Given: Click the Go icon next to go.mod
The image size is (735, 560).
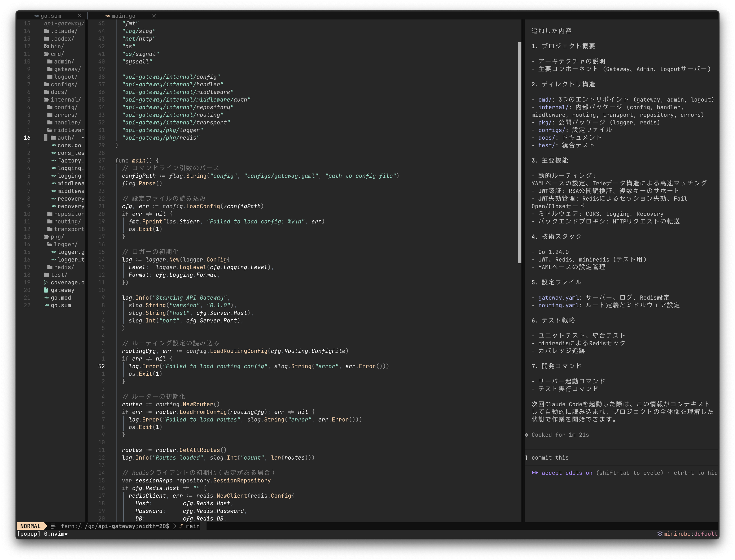Looking at the screenshot, I should 47,298.
